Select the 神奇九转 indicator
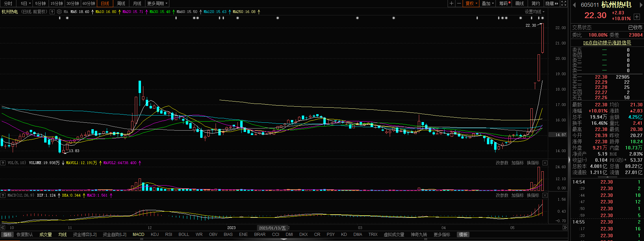Viewport: 644px width, 241px height. (x=419, y=235)
